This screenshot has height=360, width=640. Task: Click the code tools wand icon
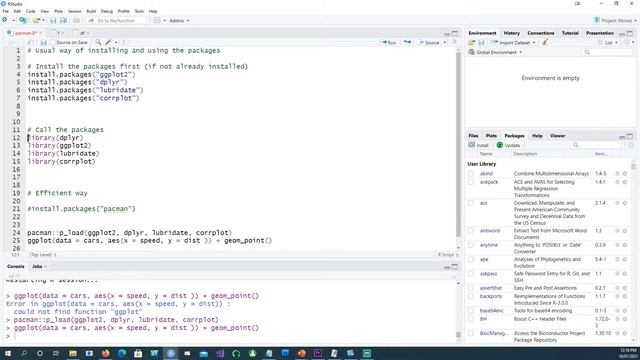click(x=108, y=42)
